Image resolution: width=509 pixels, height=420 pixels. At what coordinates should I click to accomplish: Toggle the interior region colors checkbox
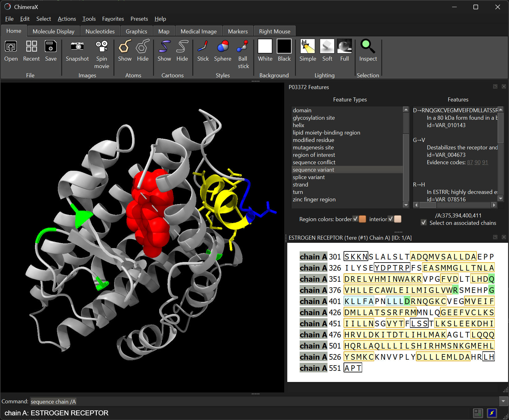click(x=391, y=219)
